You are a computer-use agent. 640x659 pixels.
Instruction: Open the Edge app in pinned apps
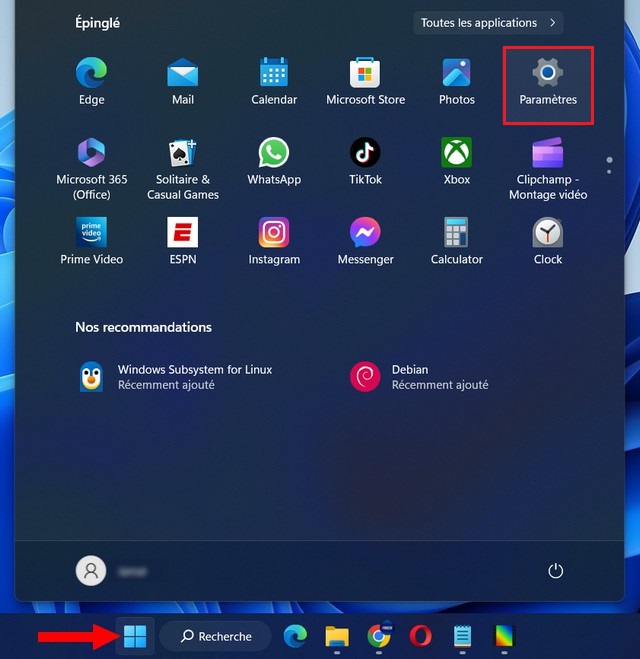coord(91,82)
